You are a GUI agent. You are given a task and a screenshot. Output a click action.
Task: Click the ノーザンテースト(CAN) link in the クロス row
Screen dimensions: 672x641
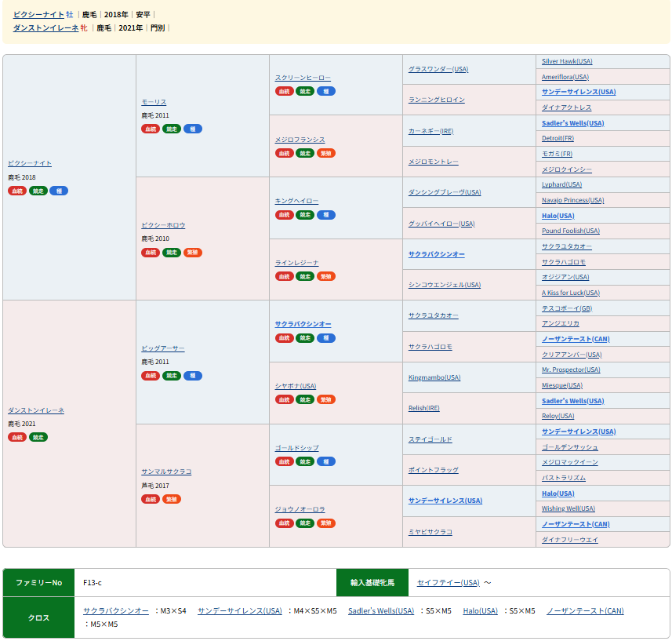(x=585, y=610)
